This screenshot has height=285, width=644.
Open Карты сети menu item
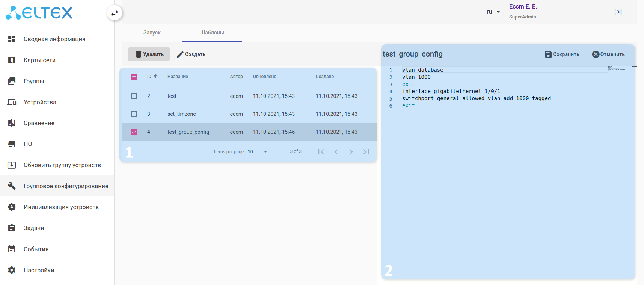coord(57,60)
